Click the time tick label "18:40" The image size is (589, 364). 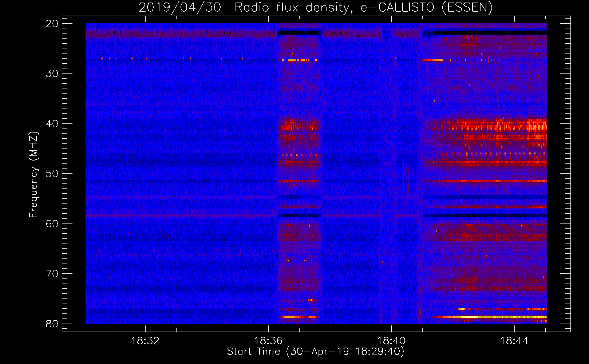pyautogui.click(x=391, y=341)
